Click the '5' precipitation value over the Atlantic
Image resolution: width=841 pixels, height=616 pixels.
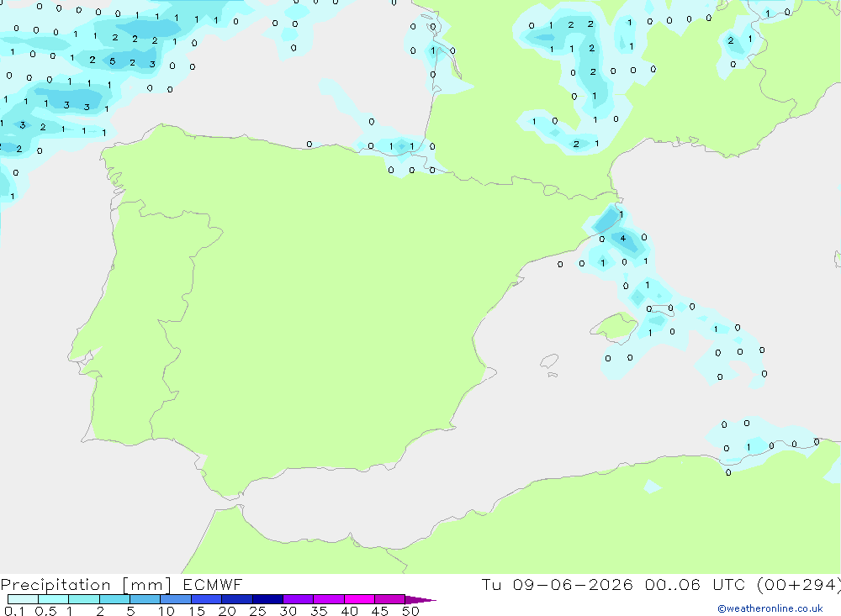pyautogui.click(x=112, y=61)
